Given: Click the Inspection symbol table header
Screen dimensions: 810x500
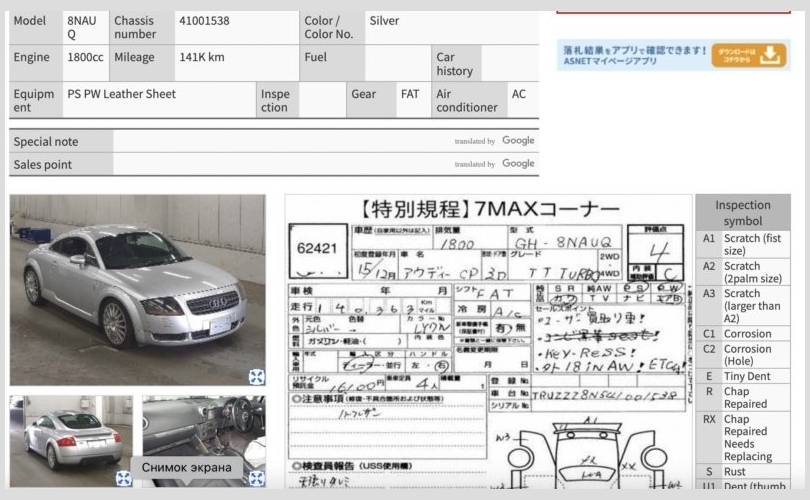Looking at the screenshot, I should pyautogui.click(x=742, y=213).
